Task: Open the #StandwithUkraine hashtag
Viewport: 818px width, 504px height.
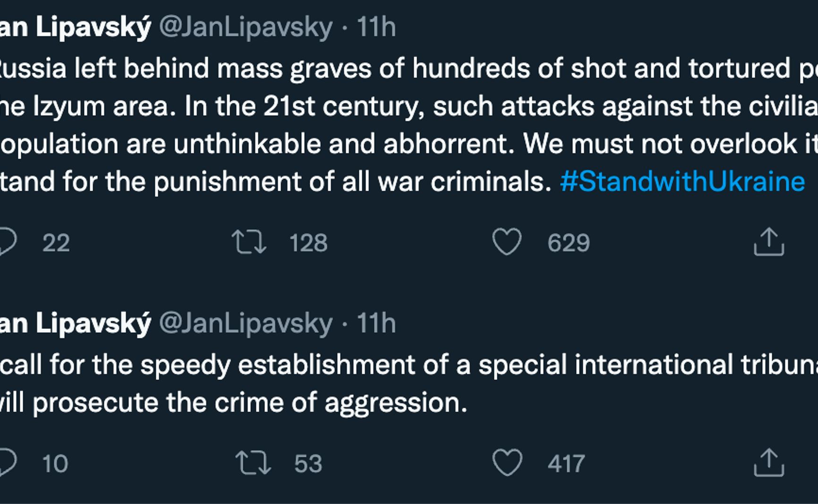Action: [682, 182]
